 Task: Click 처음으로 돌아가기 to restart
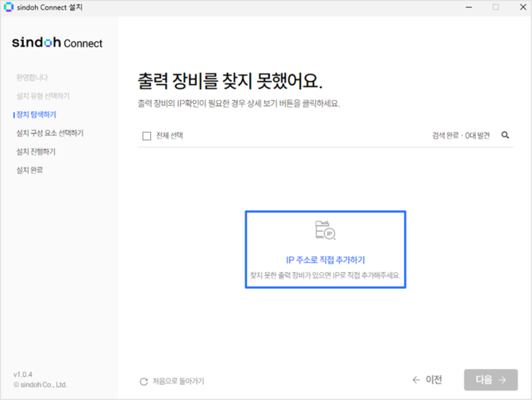(179, 382)
